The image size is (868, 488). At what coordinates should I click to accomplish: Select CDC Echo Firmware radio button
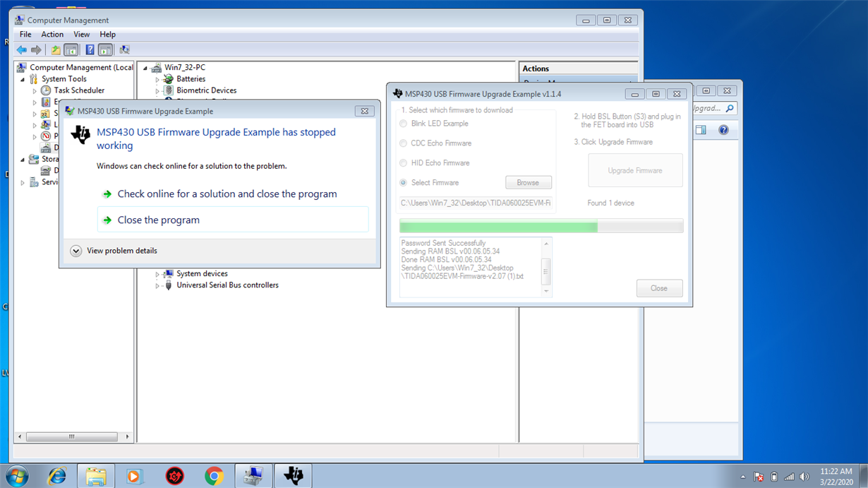click(404, 143)
